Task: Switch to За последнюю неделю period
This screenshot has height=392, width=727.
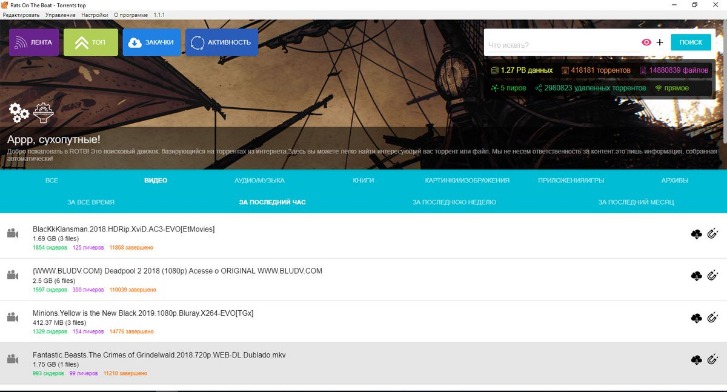Action: tap(454, 202)
